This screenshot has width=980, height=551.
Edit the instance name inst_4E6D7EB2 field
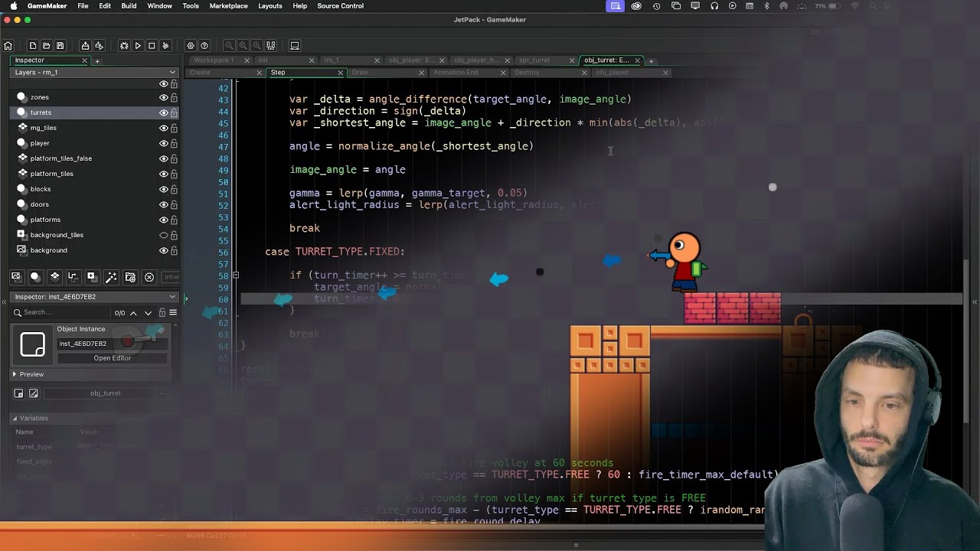(113, 344)
